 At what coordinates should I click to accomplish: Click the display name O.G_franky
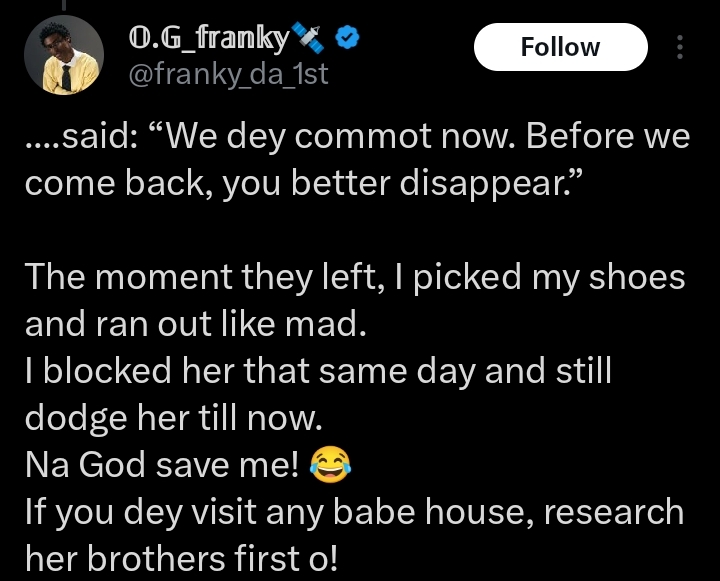click(x=208, y=40)
